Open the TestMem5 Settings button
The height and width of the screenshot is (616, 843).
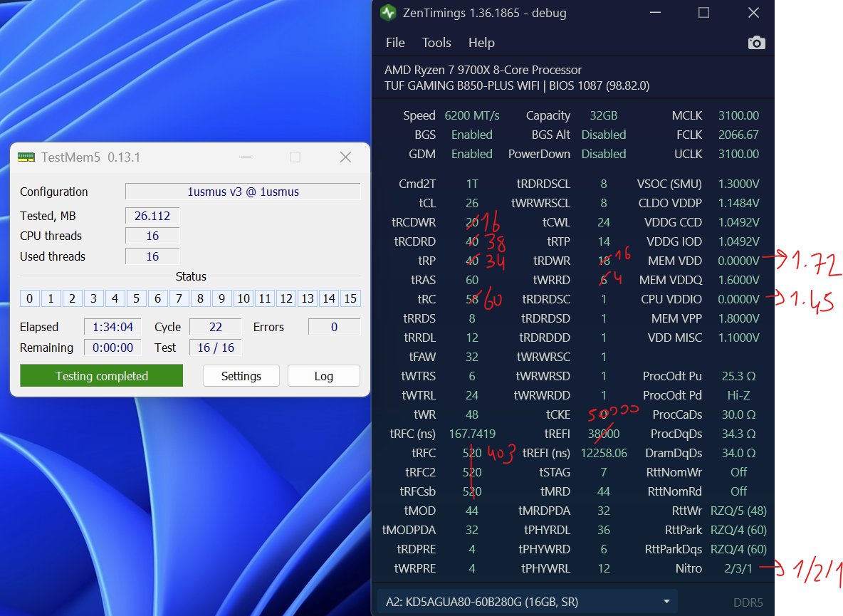[241, 376]
